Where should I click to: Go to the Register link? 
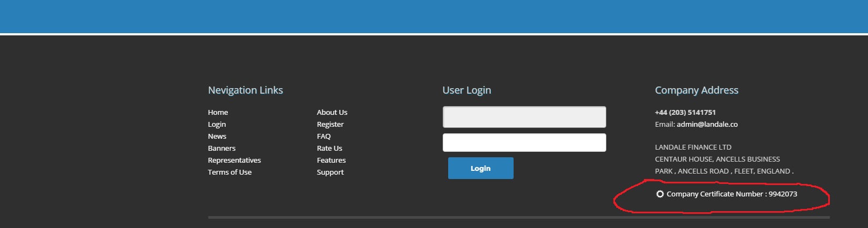pyautogui.click(x=330, y=124)
